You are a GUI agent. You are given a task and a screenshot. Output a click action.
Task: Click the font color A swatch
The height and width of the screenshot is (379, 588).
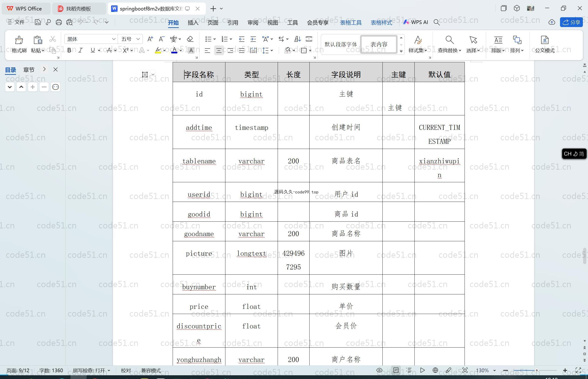coord(174,50)
